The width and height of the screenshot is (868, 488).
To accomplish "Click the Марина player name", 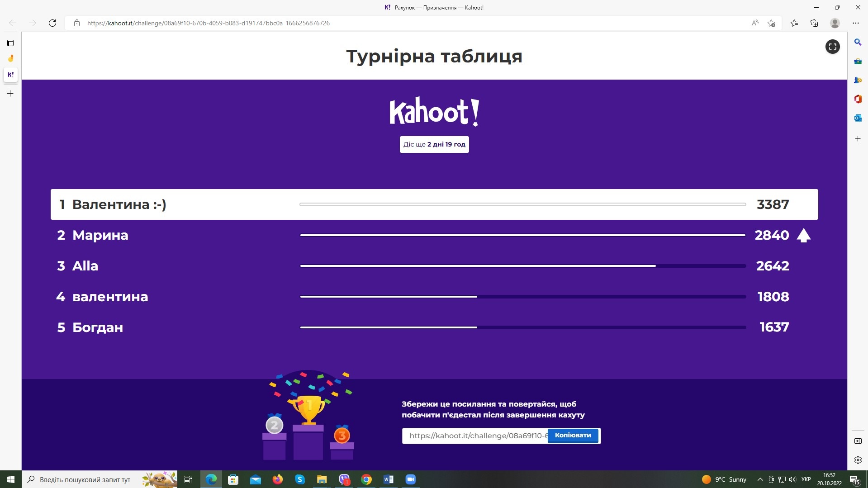I will click(100, 235).
